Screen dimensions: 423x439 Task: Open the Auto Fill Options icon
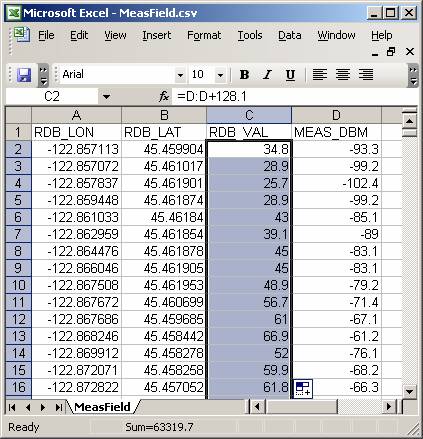(x=303, y=388)
